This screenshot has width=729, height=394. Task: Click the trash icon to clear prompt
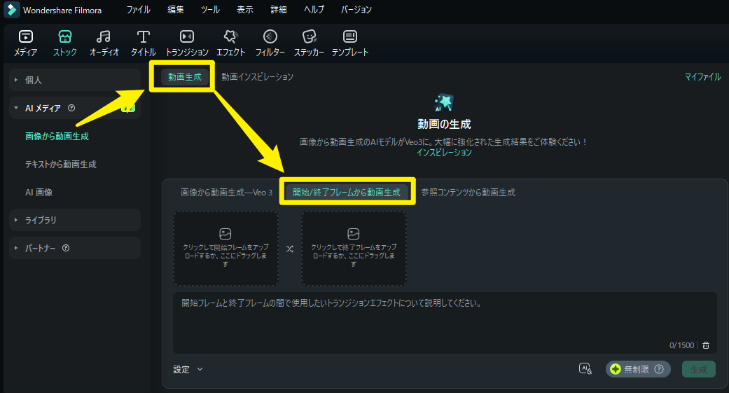[706, 345]
